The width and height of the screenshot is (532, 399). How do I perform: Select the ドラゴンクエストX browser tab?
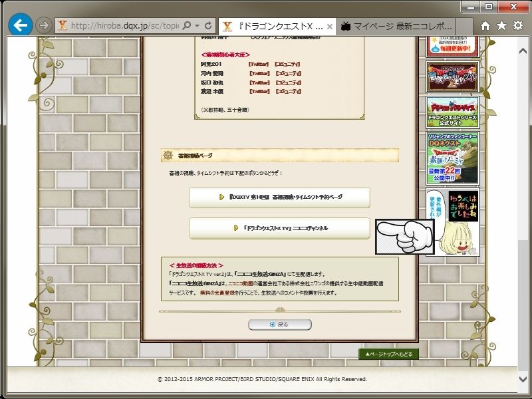[277, 27]
